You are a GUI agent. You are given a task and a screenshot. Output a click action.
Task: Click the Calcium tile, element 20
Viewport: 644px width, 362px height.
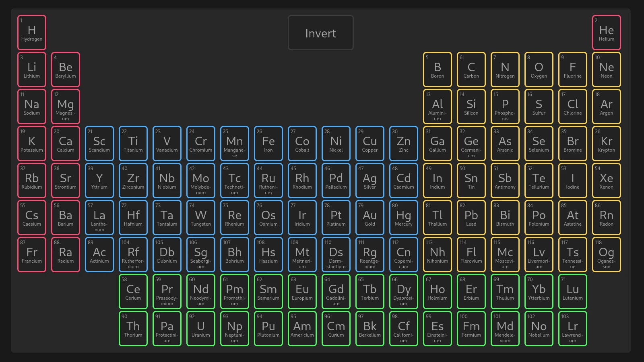pos(66,143)
